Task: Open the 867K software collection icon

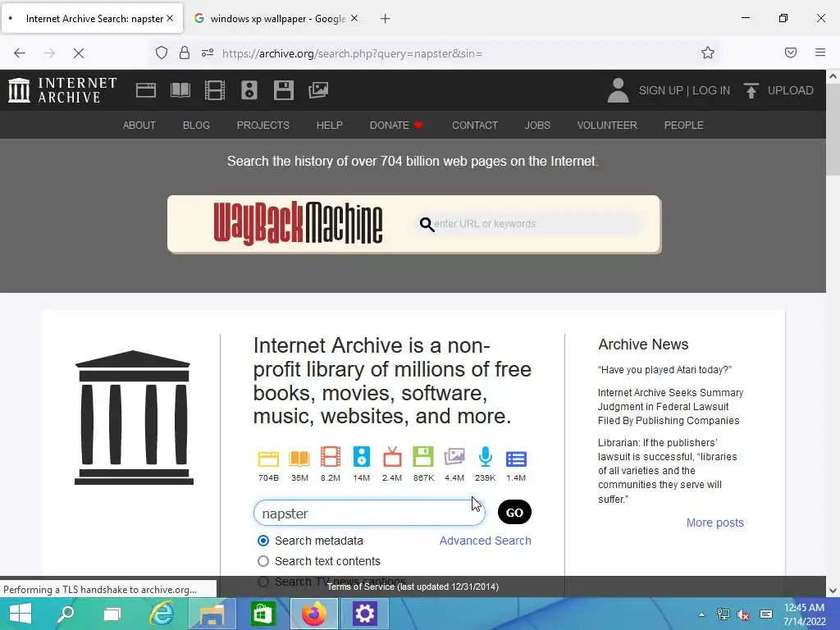Action: [423, 457]
